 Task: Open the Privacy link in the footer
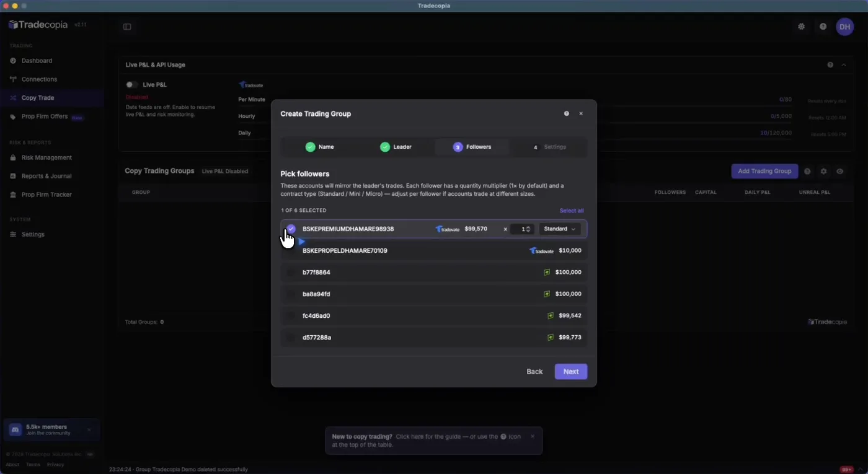(x=55, y=465)
